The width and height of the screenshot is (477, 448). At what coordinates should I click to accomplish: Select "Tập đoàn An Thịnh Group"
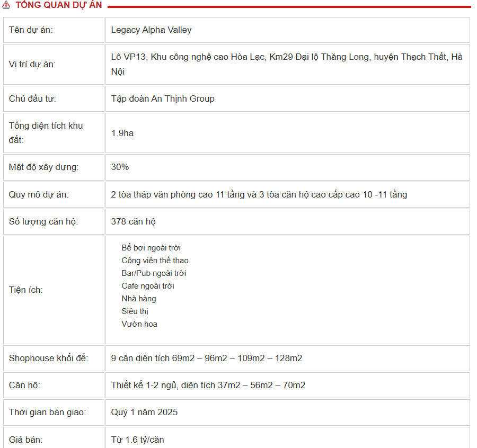(x=163, y=98)
